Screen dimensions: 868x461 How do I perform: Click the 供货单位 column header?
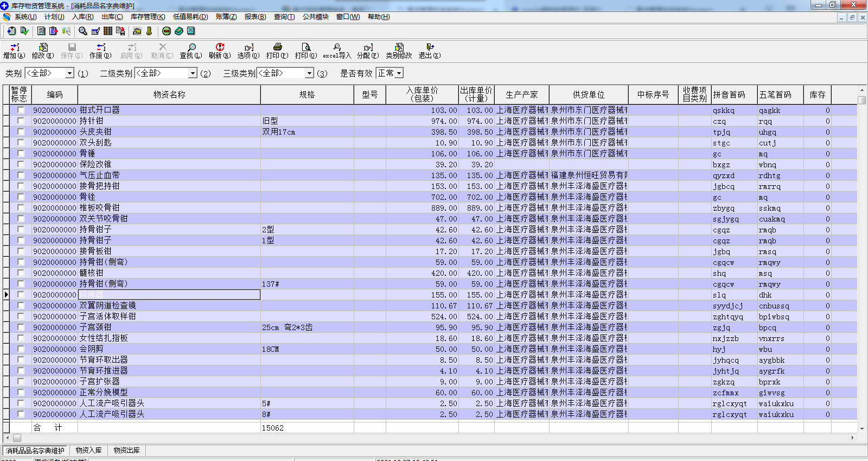(x=589, y=94)
